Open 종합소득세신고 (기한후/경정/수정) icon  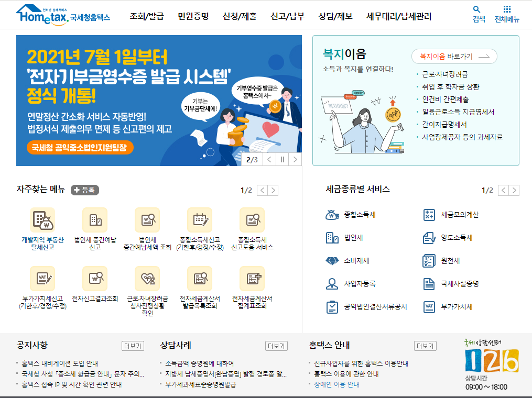coord(200,220)
